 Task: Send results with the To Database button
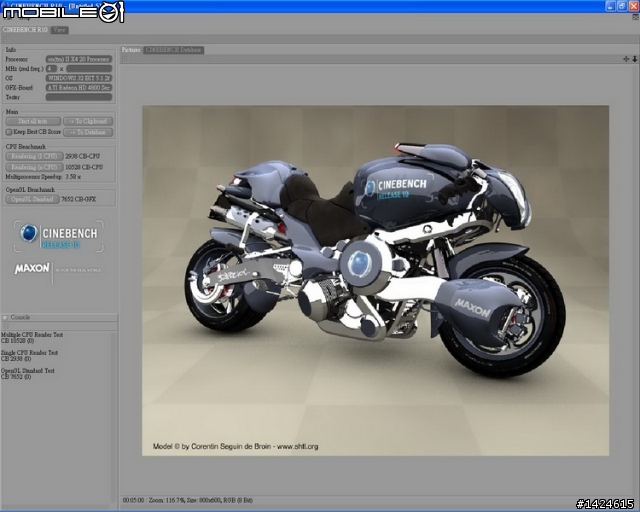click(88, 132)
